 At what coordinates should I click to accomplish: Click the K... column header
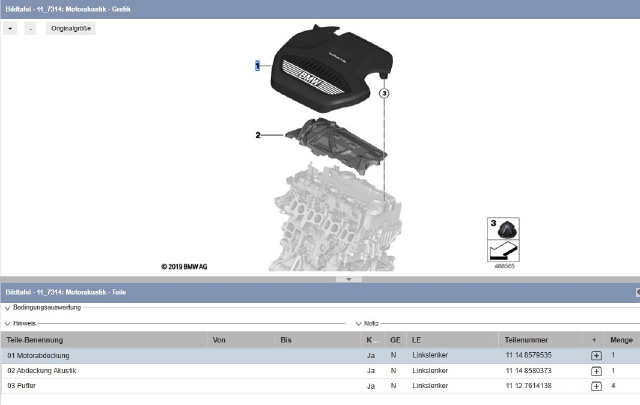373,340
